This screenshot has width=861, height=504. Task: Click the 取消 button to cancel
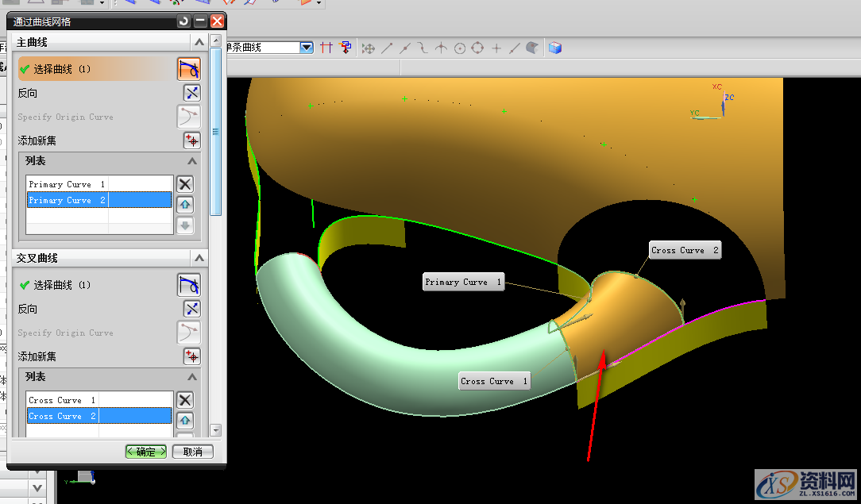192,452
